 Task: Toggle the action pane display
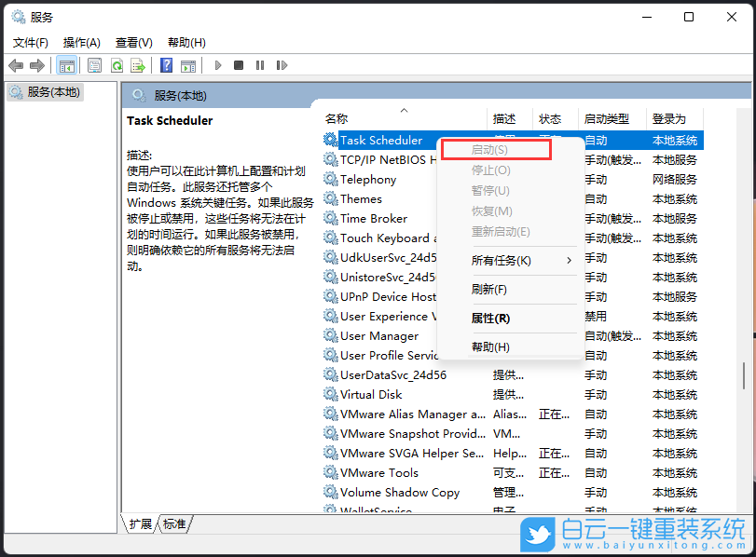click(188, 65)
